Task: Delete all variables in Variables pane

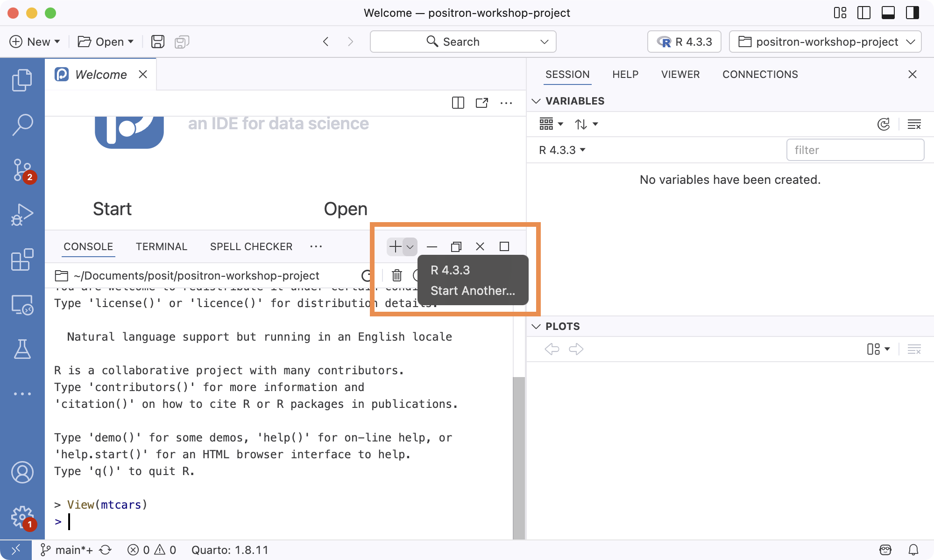Action: (x=914, y=124)
